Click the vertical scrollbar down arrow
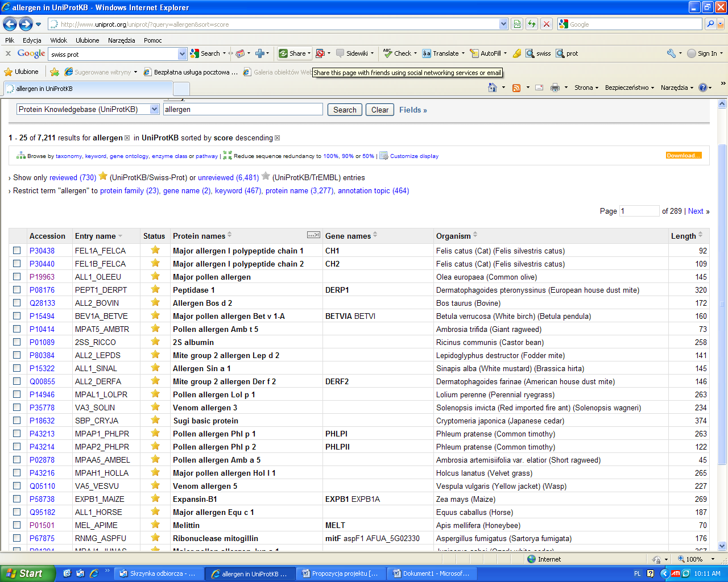Screen dimensions: 728x582 coord(722,546)
